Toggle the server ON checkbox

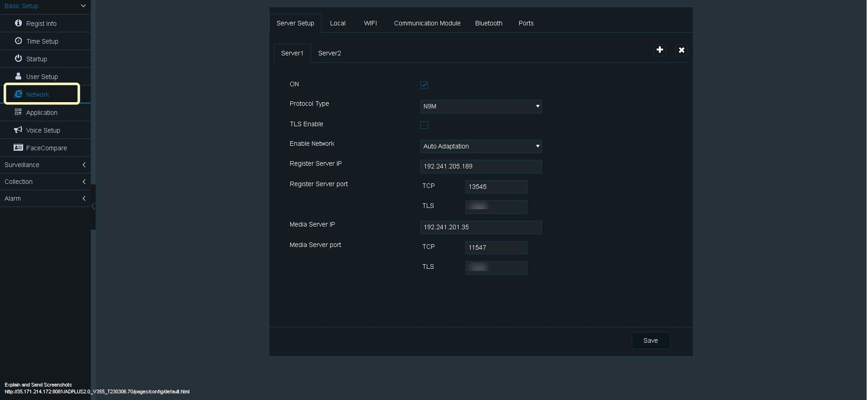coord(424,85)
